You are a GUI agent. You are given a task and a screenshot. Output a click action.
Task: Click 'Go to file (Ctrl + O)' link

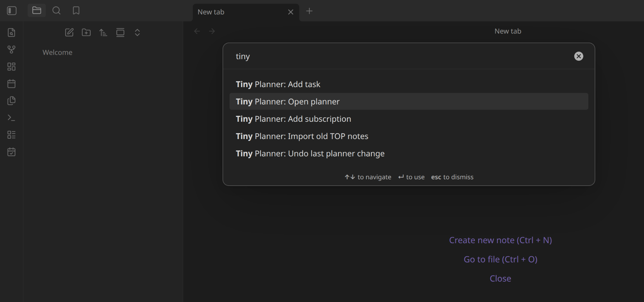tap(500, 259)
